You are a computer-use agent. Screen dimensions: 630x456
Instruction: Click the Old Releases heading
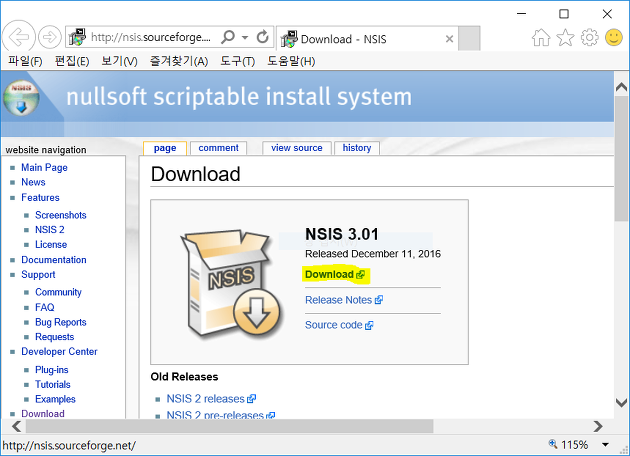click(x=184, y=376)
